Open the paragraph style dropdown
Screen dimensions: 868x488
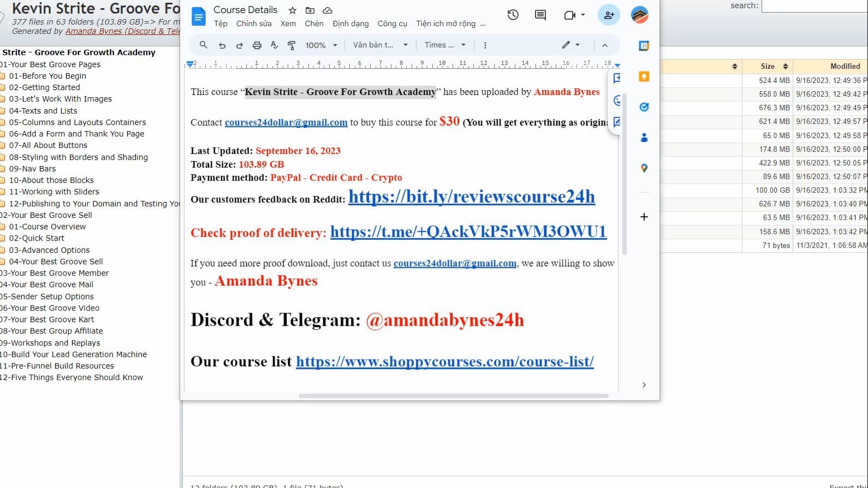pos(380,45)
